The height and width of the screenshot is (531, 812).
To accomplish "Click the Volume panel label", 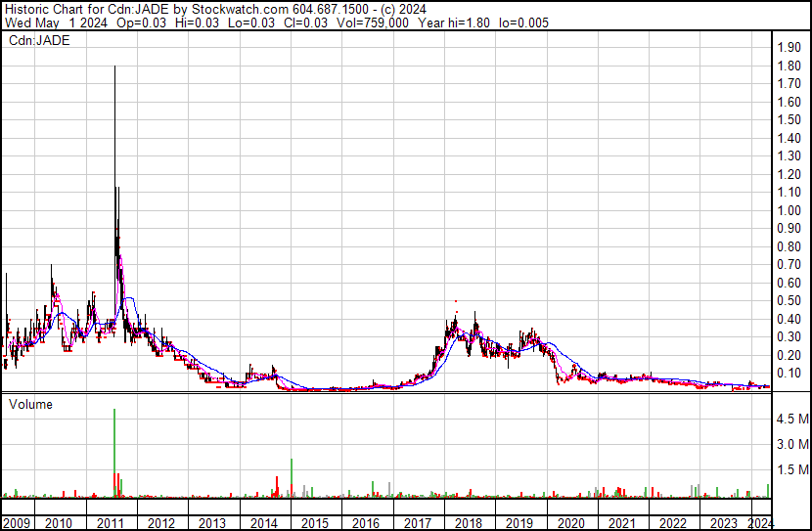I will point(30,404).
